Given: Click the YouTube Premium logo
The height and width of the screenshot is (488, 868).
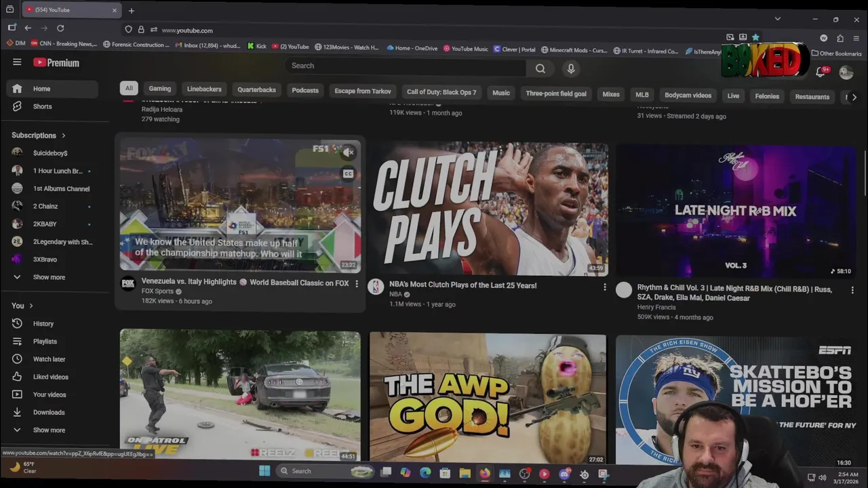Looking at the screenshot, I should [56, 62].
